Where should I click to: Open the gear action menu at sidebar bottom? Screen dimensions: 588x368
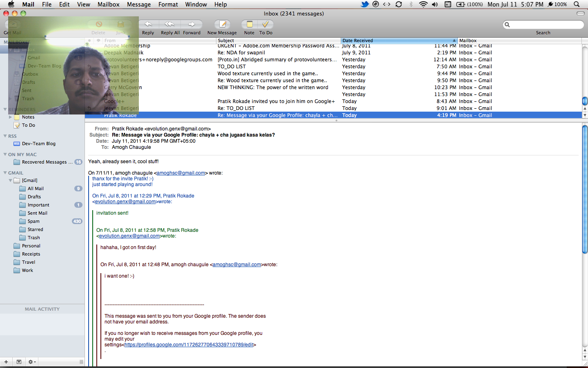[31, 362]
